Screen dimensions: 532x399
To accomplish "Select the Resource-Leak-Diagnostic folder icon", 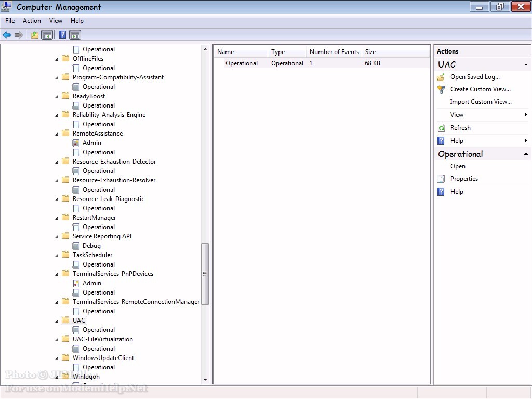I will 66,199.
